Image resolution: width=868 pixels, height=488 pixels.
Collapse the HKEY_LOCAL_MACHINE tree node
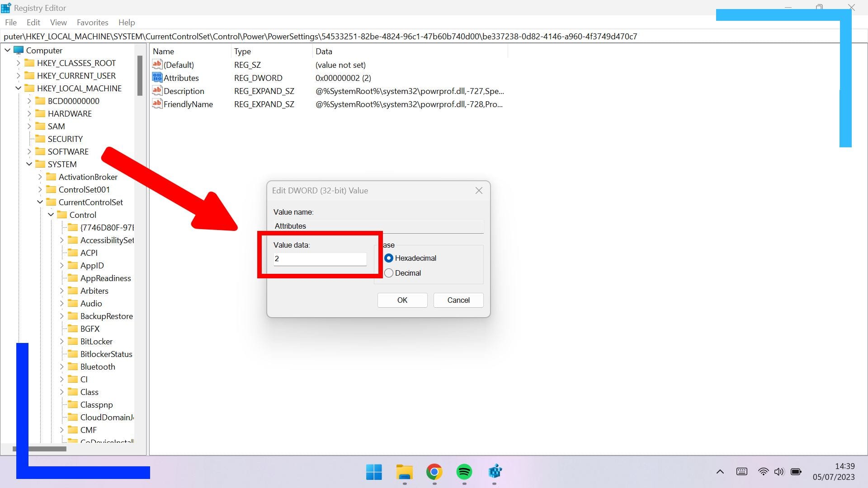19,88
